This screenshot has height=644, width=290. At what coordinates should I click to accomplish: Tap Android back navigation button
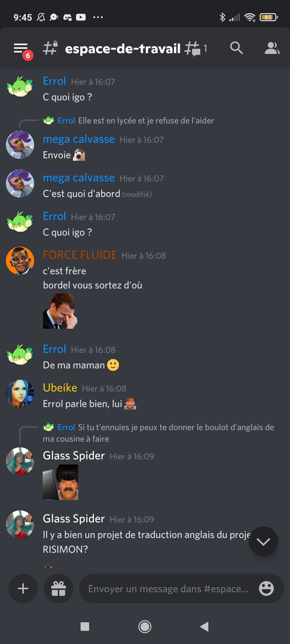click(204, 627)
